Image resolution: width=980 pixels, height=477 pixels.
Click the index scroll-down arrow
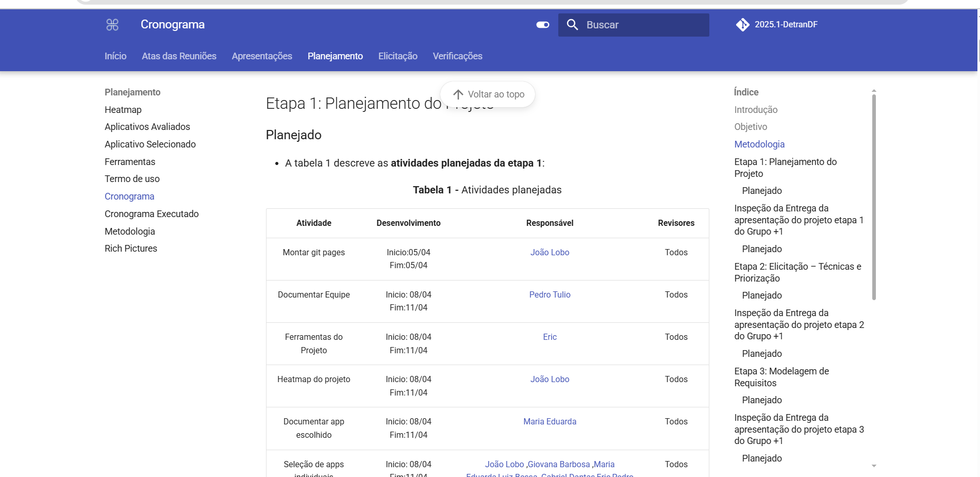(x=874, y=466)
